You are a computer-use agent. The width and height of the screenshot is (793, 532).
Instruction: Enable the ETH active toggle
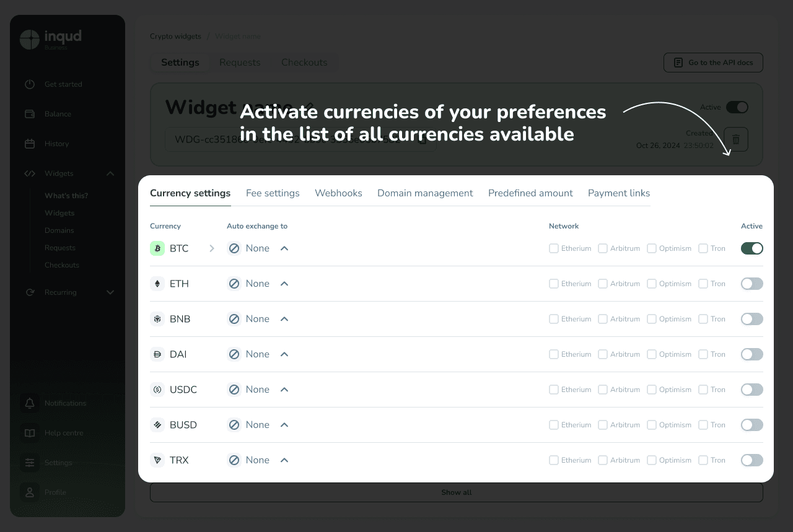click(x=751, y=284)
